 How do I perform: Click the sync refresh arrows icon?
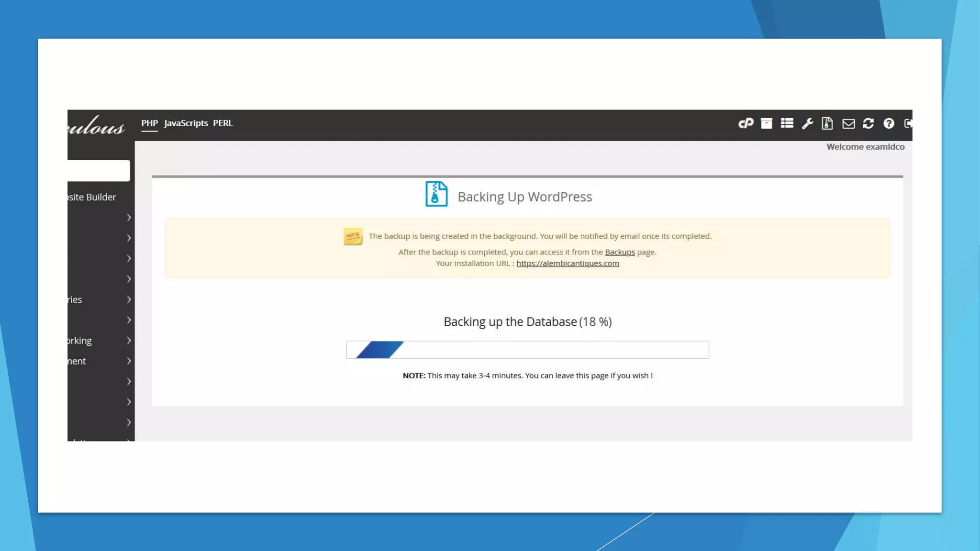pyautogui.click(x=868, y=123)
